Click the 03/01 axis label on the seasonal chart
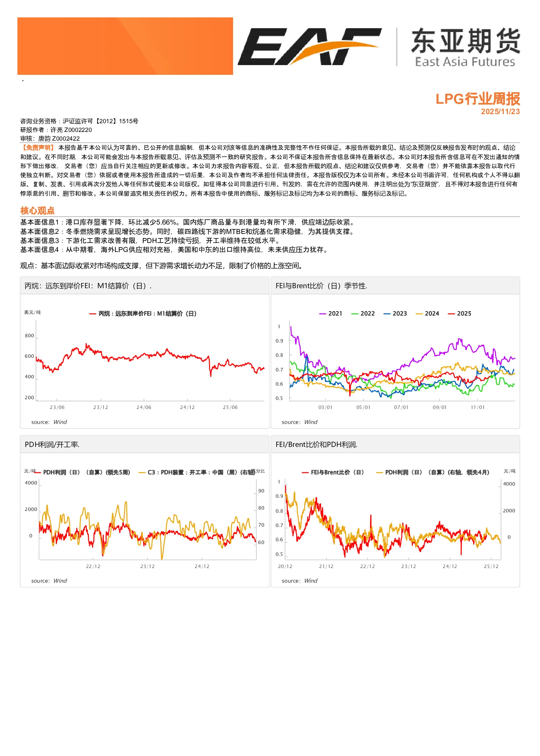Viewport: 540px width, 756px height. [325, 407]
